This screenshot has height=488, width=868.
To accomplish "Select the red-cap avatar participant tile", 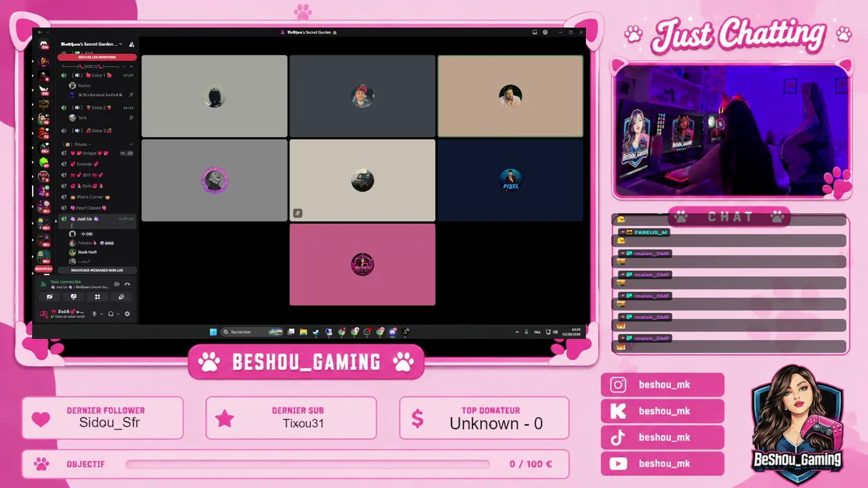I will coord(362,96).
